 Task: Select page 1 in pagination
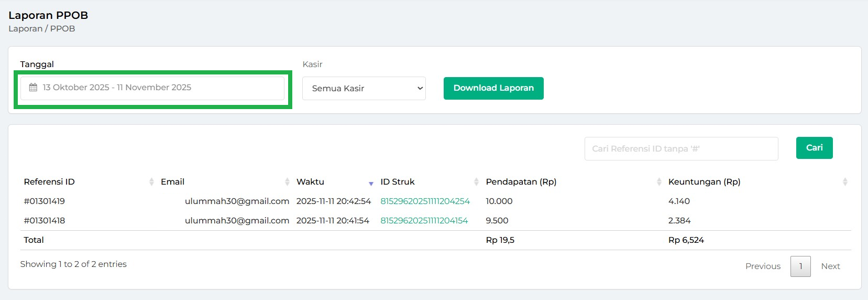800,266
